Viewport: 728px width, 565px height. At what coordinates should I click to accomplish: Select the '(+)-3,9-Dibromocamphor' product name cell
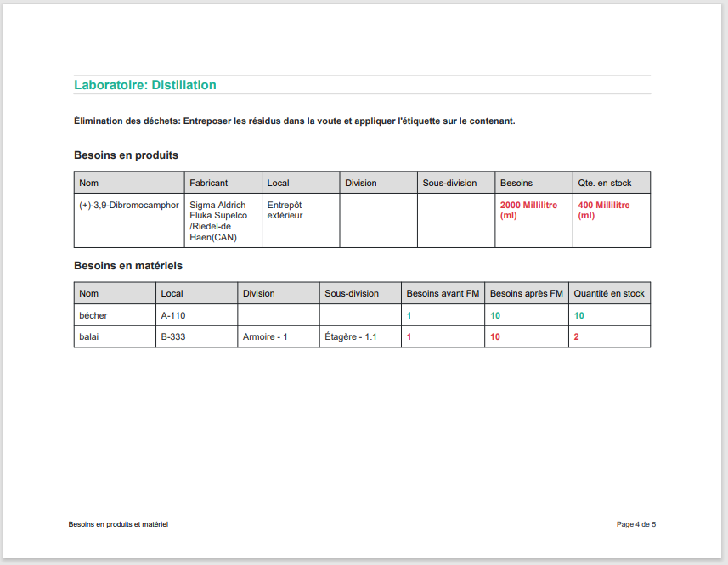(x=129, y=220)
